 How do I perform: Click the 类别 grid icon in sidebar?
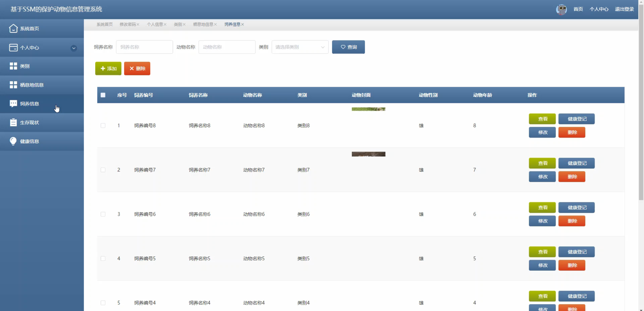pos(13,66)
